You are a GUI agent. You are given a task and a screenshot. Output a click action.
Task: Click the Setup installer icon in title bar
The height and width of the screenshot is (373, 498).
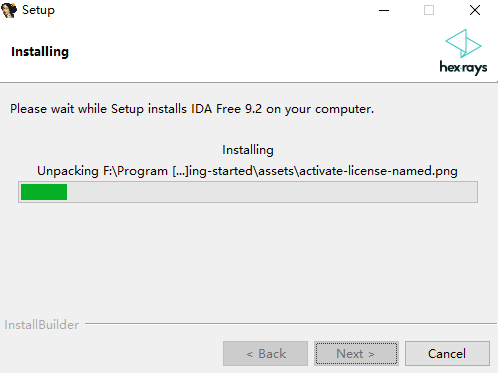(9, 10)
